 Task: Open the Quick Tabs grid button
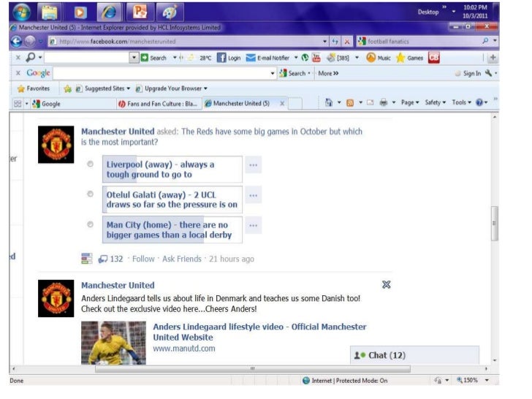point(18,104)
